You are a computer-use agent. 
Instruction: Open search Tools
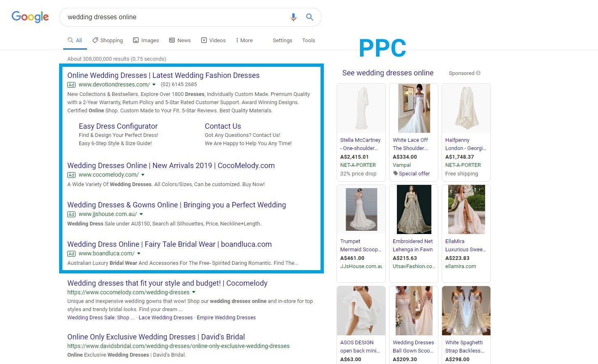pos(309,40)
